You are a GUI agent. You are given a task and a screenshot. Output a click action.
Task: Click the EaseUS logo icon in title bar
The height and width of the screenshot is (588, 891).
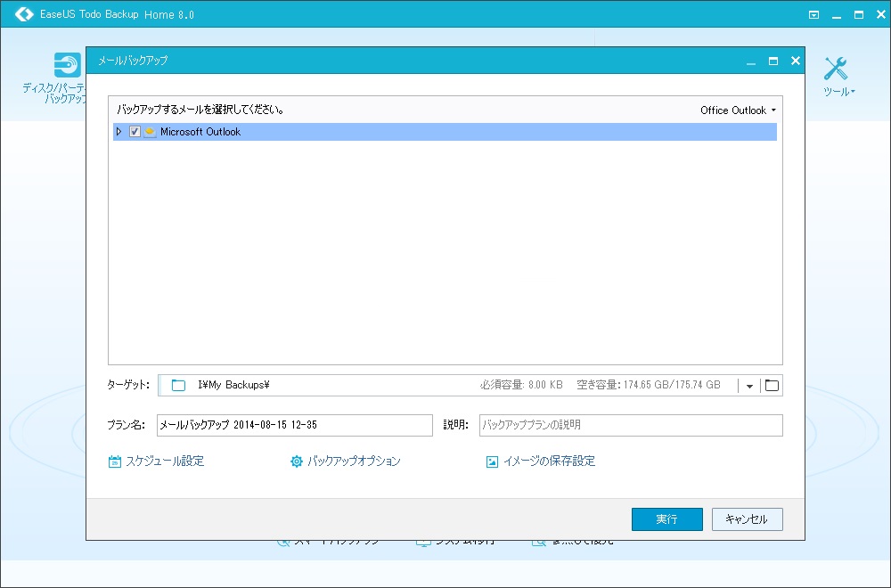24,14
